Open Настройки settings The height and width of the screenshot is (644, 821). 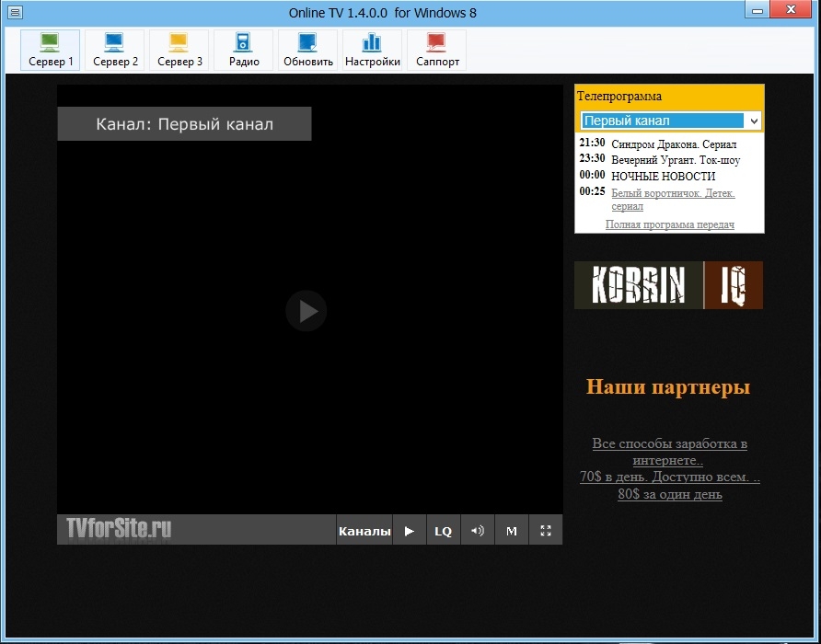(373, 50)
